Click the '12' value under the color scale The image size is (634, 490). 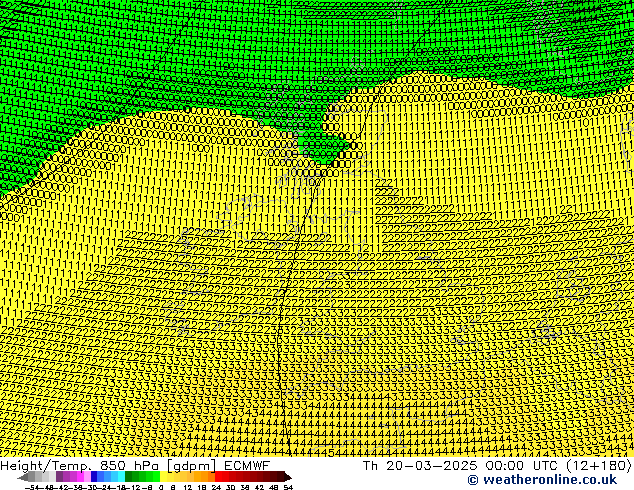click(188, 488)
